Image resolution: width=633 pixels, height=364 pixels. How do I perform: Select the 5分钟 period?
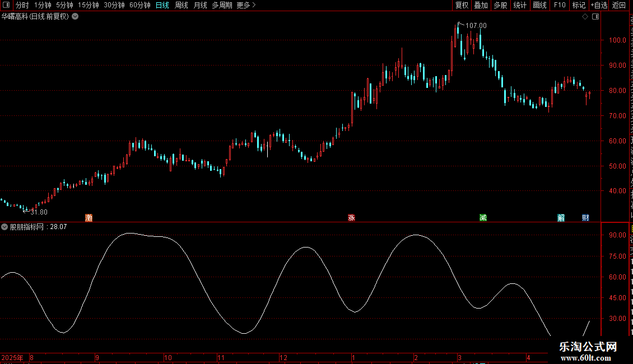[x=64, y=5]
